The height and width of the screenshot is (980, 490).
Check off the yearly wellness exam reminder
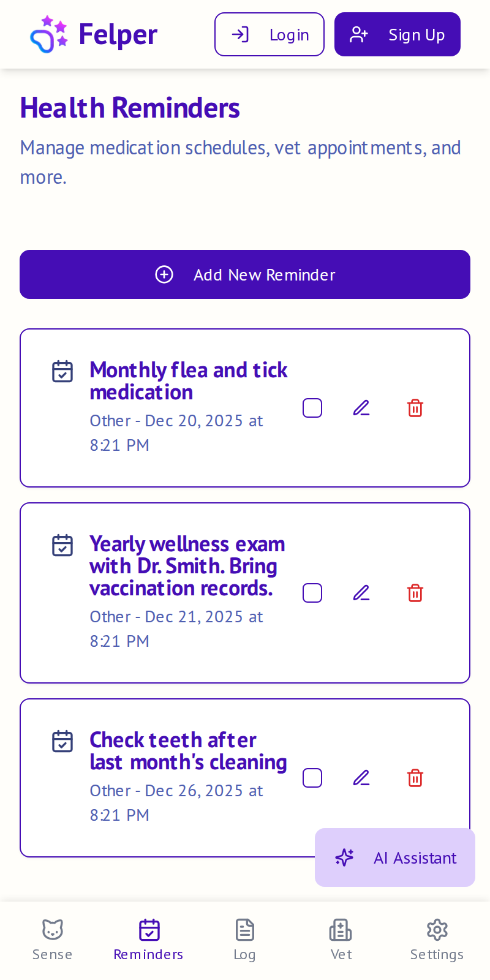pos(312,593)
